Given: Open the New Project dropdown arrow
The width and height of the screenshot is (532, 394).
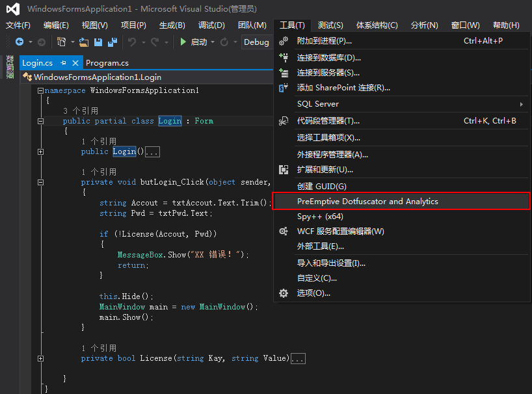Looking at the screenshot, I should coord(73,42).
